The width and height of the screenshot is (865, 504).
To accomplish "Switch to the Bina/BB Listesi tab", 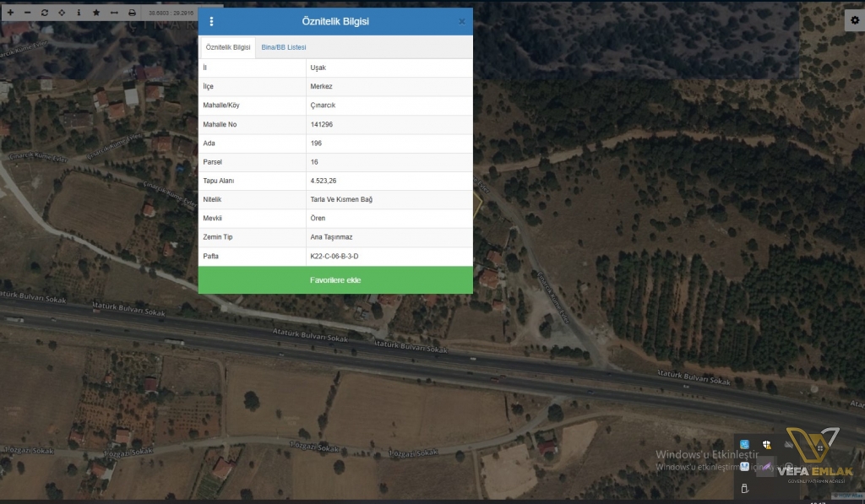I will (x=284, y=47).
